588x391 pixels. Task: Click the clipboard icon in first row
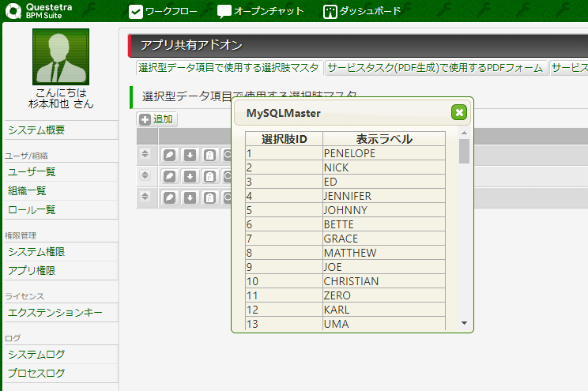tap(209, 155)
